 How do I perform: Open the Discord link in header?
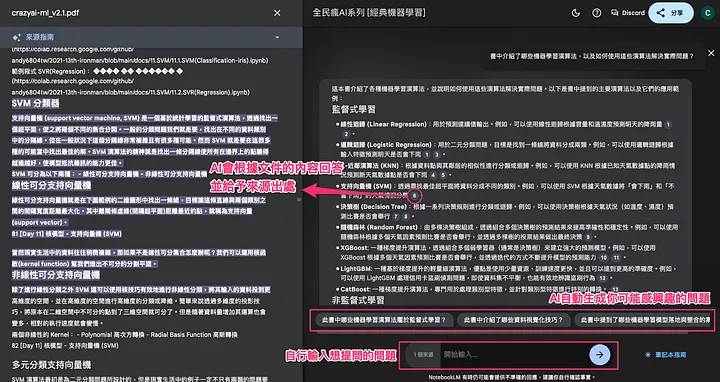[x=628, y=13]
